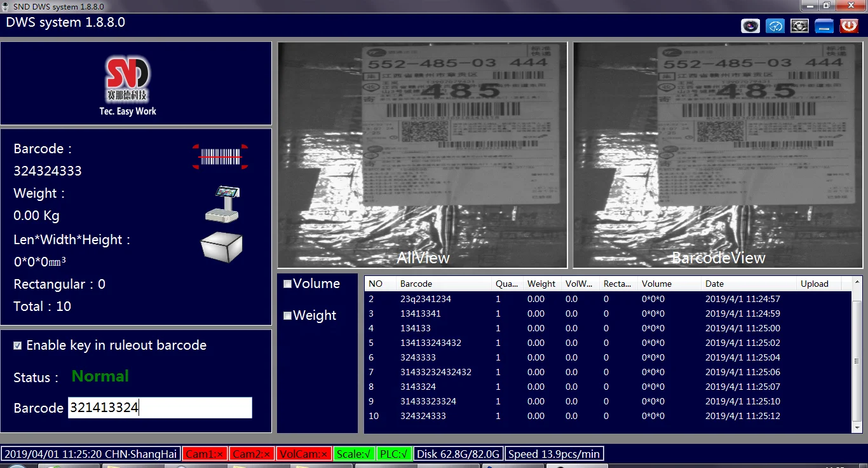Click the weighing scale icon
This screenshot has width=868, height=468.
[x=222, y=203]
